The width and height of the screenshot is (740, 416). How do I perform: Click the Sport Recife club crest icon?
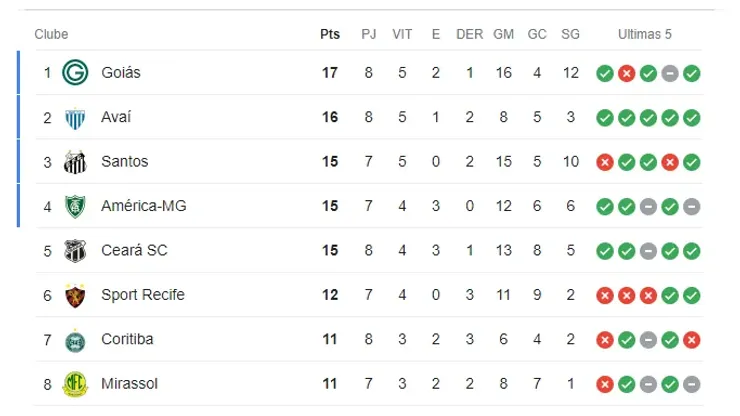(75, 295)
